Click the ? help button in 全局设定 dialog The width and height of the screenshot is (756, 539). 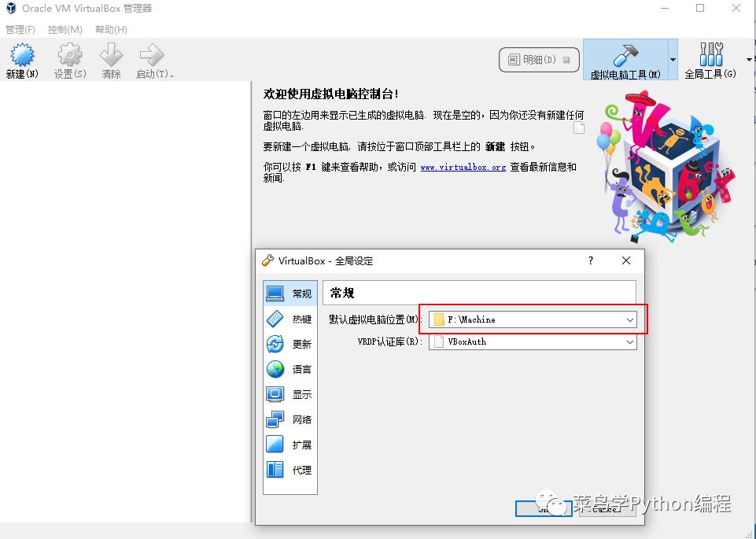(591, 260)
